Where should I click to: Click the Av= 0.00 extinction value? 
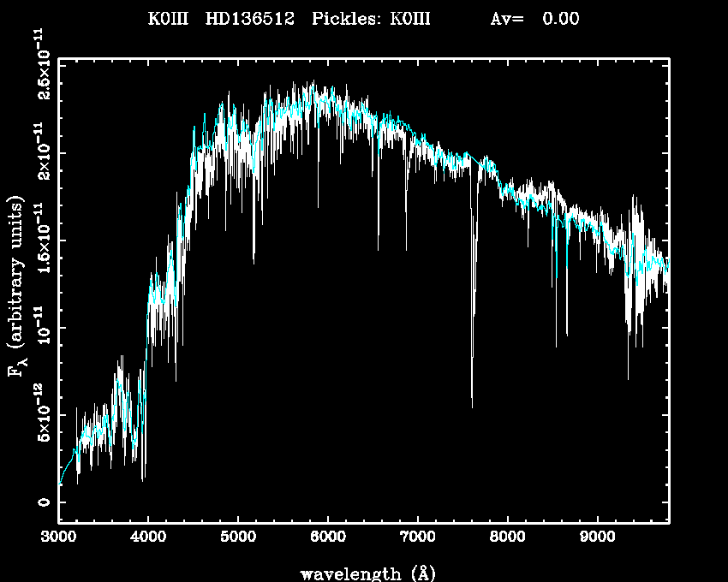pyautogui.click(x=534, y=19)
